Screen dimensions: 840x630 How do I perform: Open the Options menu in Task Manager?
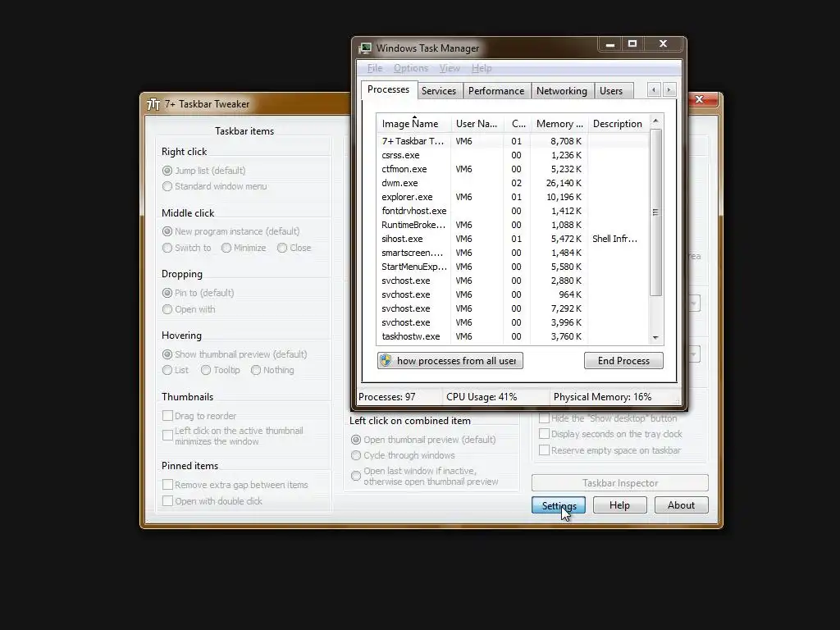point(411,68)
